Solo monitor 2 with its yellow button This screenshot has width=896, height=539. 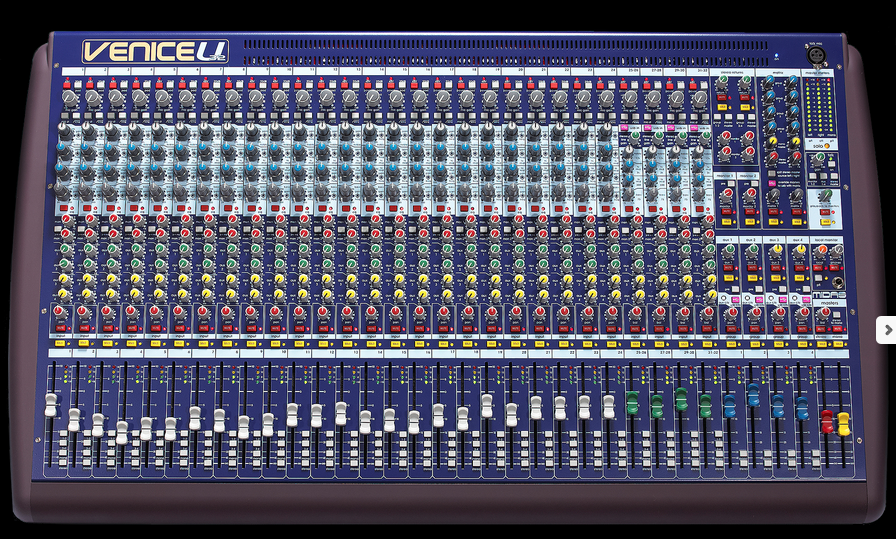click(x=750, y=222)
